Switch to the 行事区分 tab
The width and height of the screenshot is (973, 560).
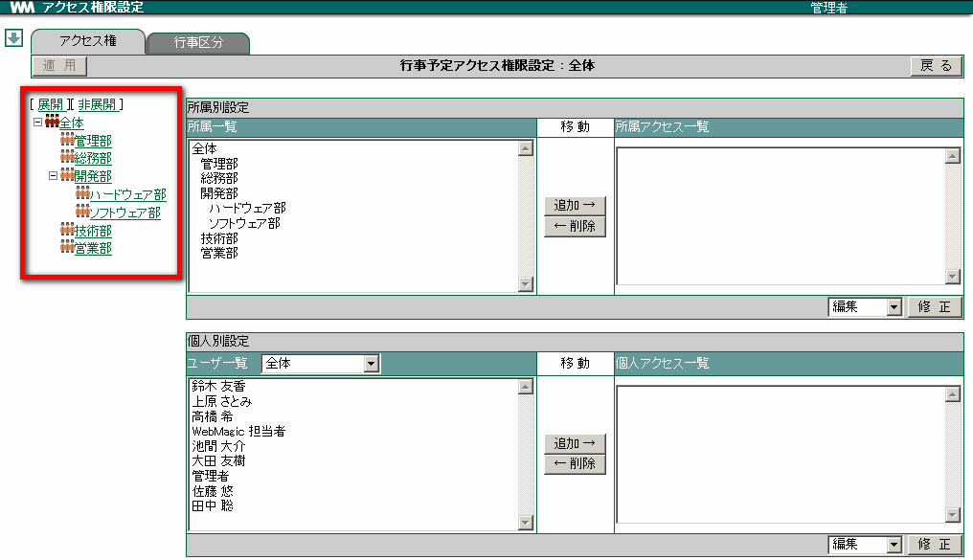(198, 43)
